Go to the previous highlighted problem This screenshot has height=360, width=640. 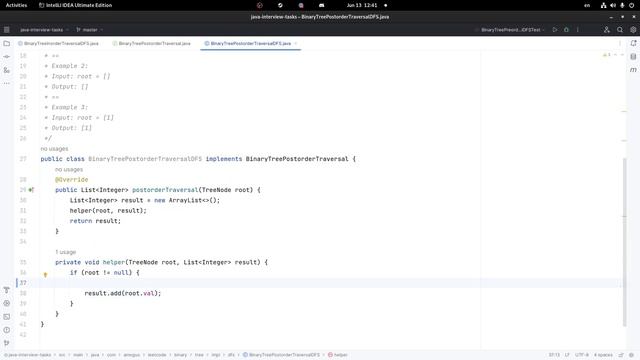click(x=616, y=55)
